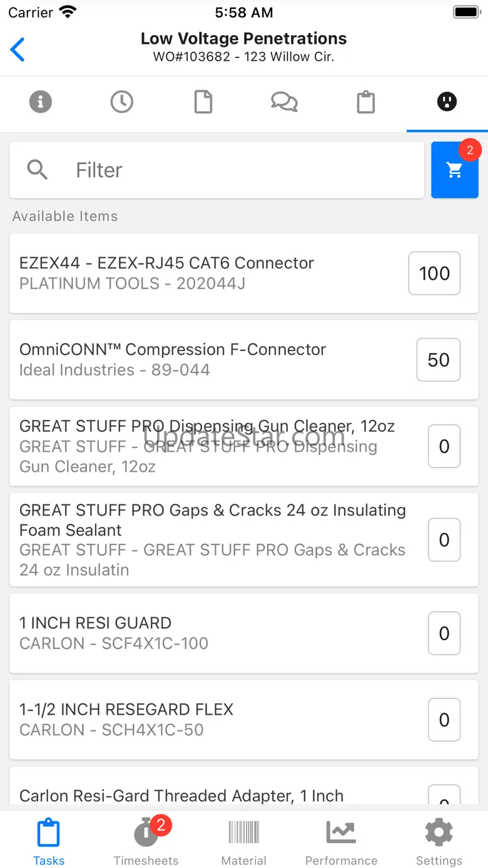The width and height of the screenshot is (488, 868).
Task: Edit quantity for Gaps & Cracks Foam Sealant
Action: tap(444, 539)
